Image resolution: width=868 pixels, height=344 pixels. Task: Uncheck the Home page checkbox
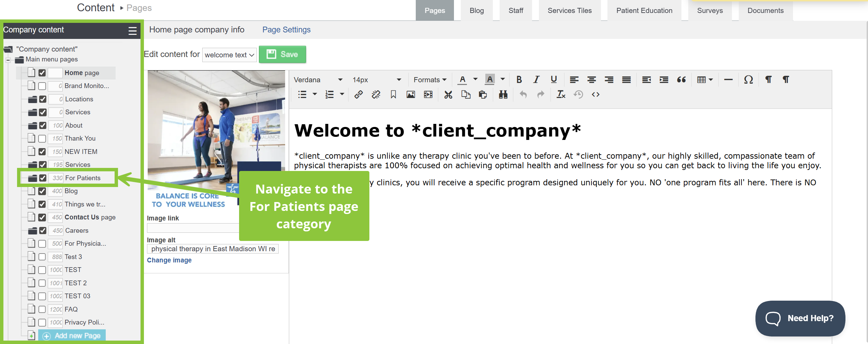(x=42, y=73)
